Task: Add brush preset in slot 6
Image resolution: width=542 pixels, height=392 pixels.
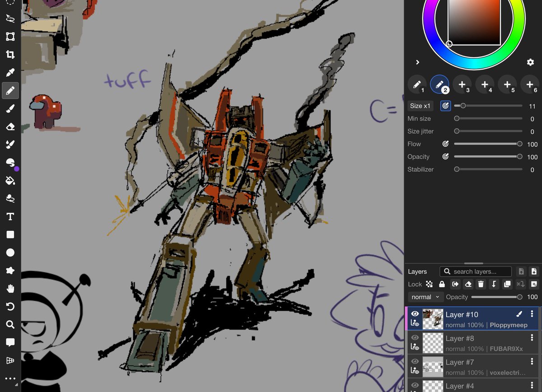Action: tap(529, 84)
